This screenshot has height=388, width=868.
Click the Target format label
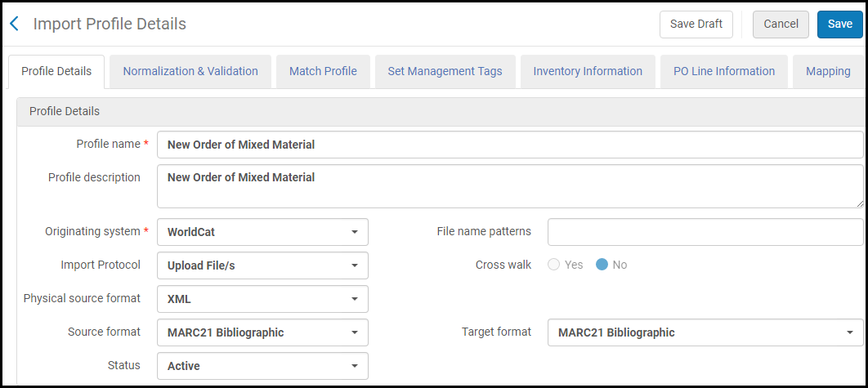click(x=497, y=332)
